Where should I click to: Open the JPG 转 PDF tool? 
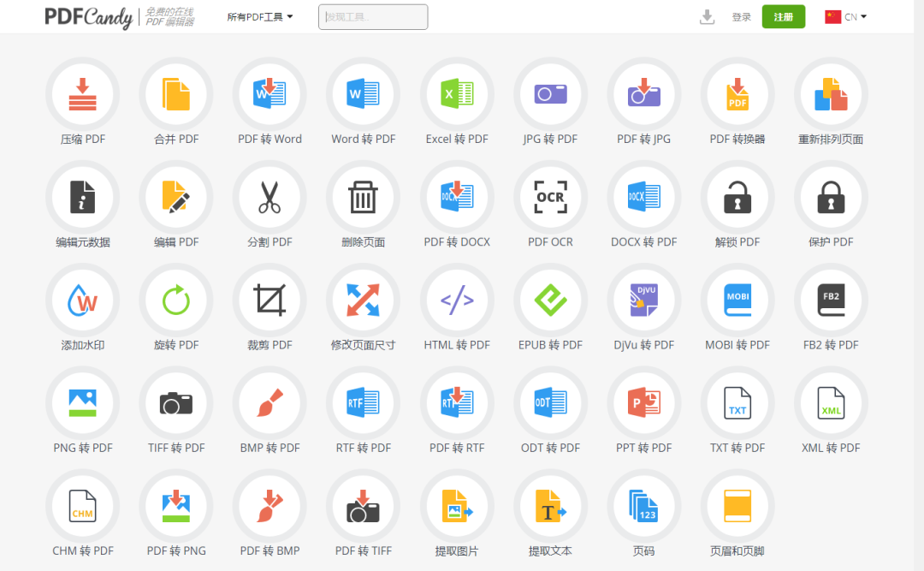(550, 94)
